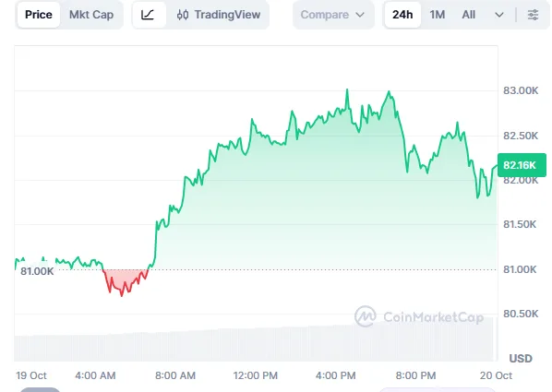
Task: Click the red dip on the chart
Action: click(125, 281)
